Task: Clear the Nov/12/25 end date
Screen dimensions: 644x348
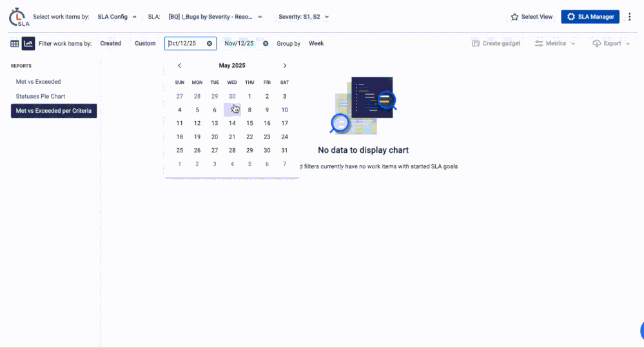Action: click(266, 44)
